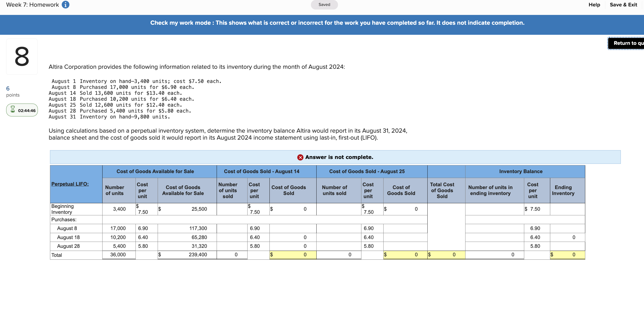Click the 02:44:46 countdown timer
The width and height of the screenshot is (644, 322).
[27, 111]
